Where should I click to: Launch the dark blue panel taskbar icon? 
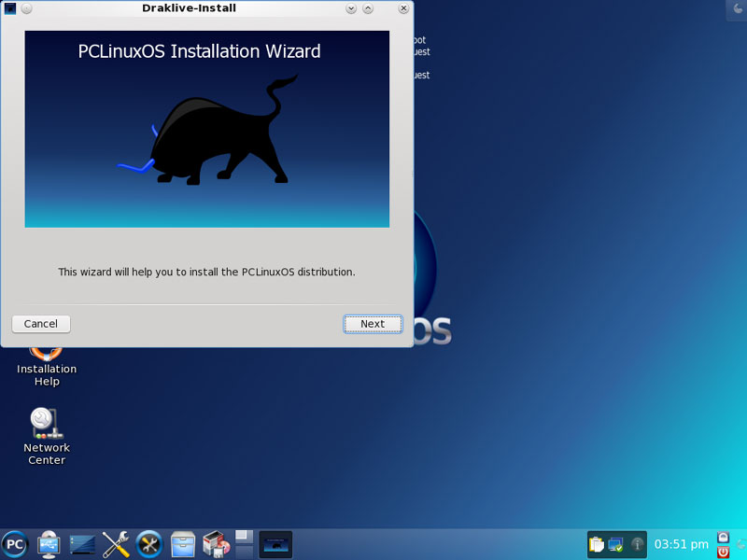pyautogui.click(x=82, y=545)
